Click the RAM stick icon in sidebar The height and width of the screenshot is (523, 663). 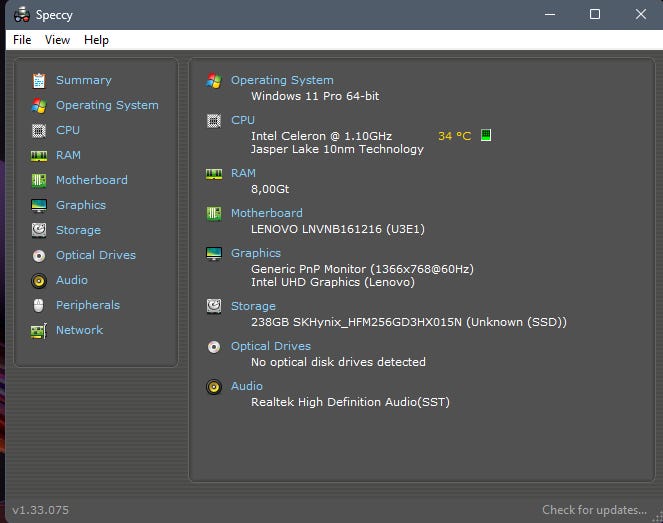39,155
